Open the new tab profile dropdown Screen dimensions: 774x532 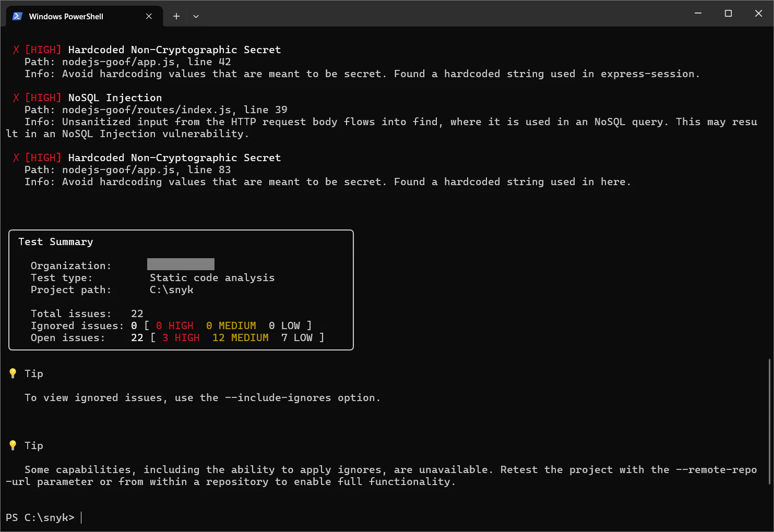196,16
